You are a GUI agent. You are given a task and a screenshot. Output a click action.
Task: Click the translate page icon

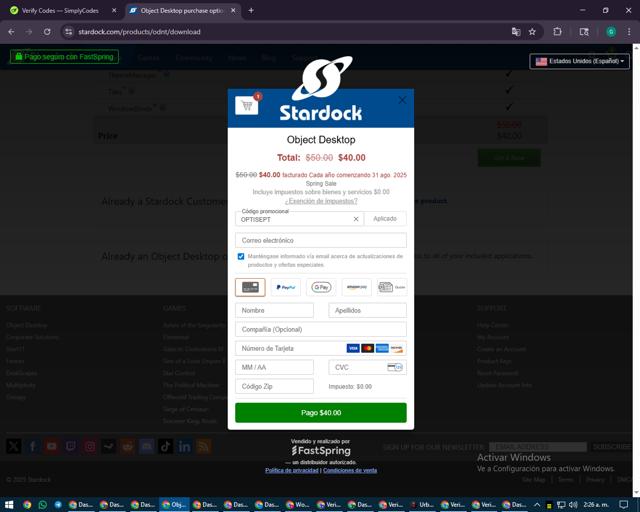pyautogui.click(x=516, y=32)
